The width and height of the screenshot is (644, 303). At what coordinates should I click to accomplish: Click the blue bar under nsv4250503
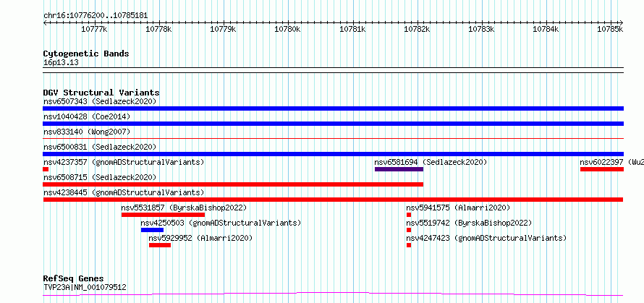click(153, 230)
